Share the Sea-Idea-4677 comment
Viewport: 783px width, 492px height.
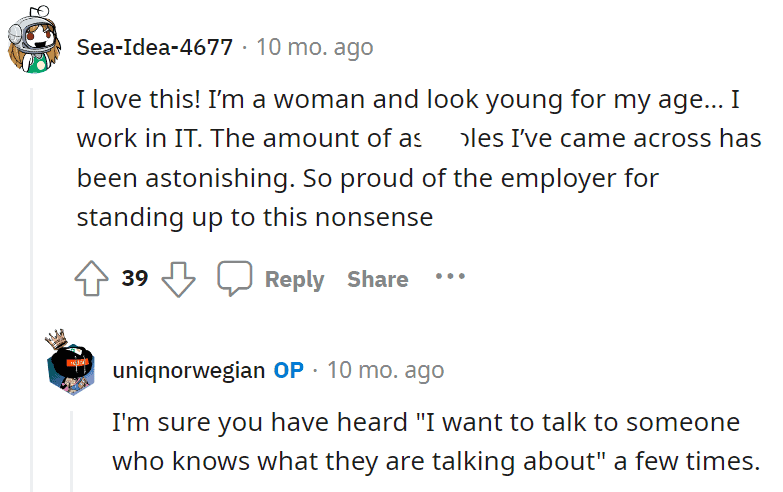[378, 279]
